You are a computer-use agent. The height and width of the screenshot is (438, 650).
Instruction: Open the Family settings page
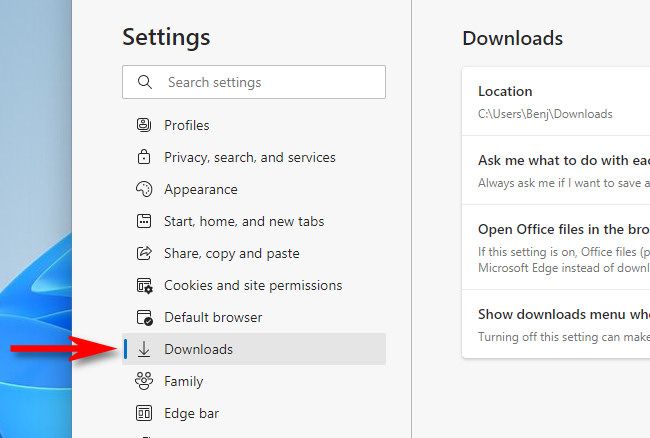click(254, 381)
